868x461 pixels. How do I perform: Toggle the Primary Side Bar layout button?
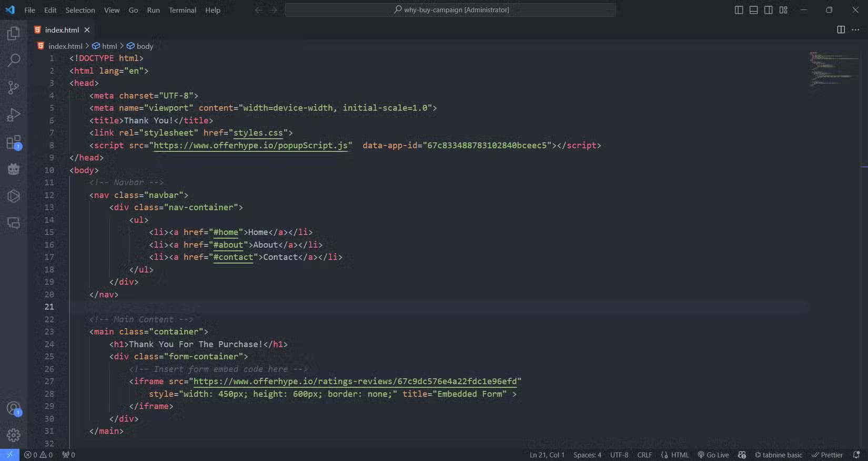pos(739,10)
